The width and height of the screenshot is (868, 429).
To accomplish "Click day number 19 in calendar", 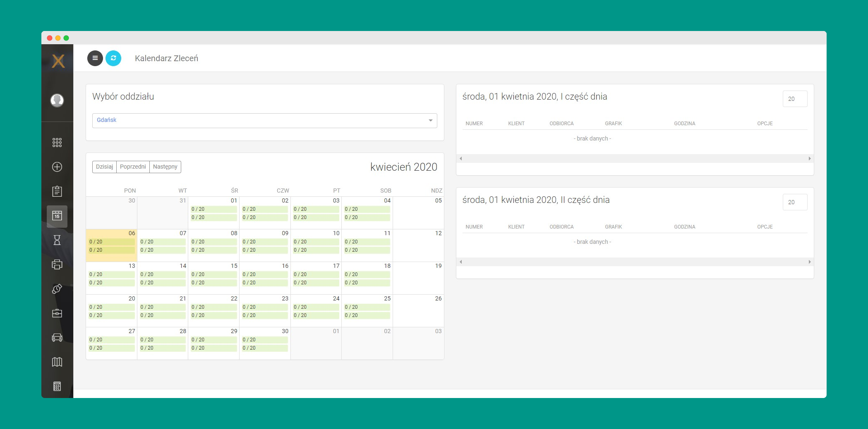I will (x=438, y=266).
